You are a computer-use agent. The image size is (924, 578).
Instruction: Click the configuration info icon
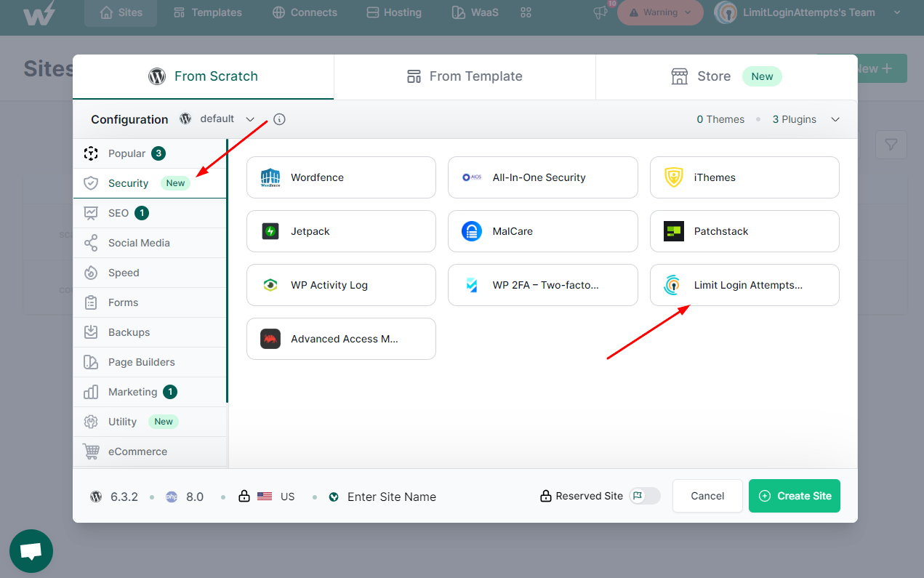(279, 119)
